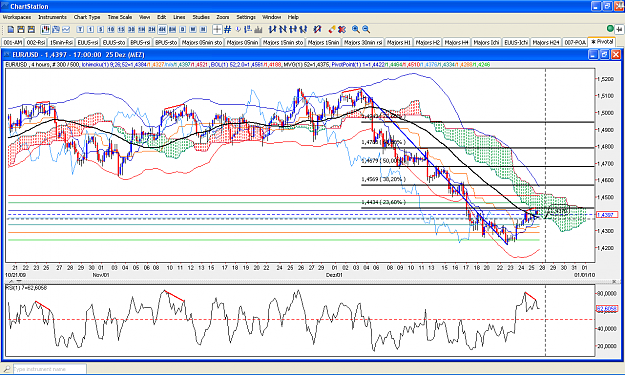Open the Chart Type menu
Image resolution: width=625 pixels, height=375 pixels.
pyautogui.click(x=87, y=17)
